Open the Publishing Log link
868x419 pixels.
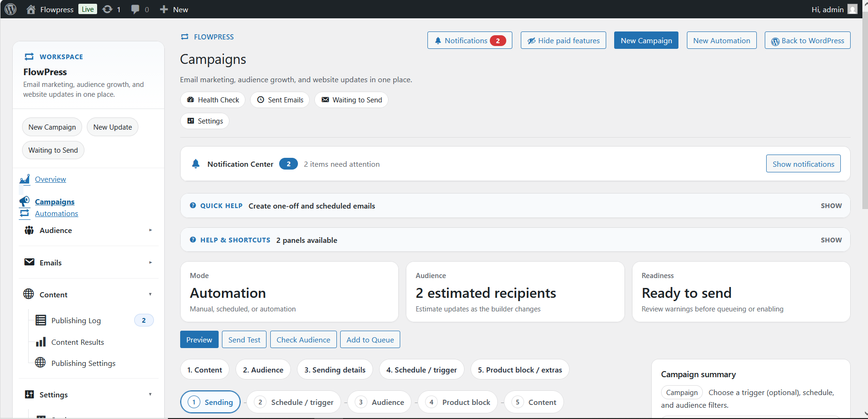[76, 320]
